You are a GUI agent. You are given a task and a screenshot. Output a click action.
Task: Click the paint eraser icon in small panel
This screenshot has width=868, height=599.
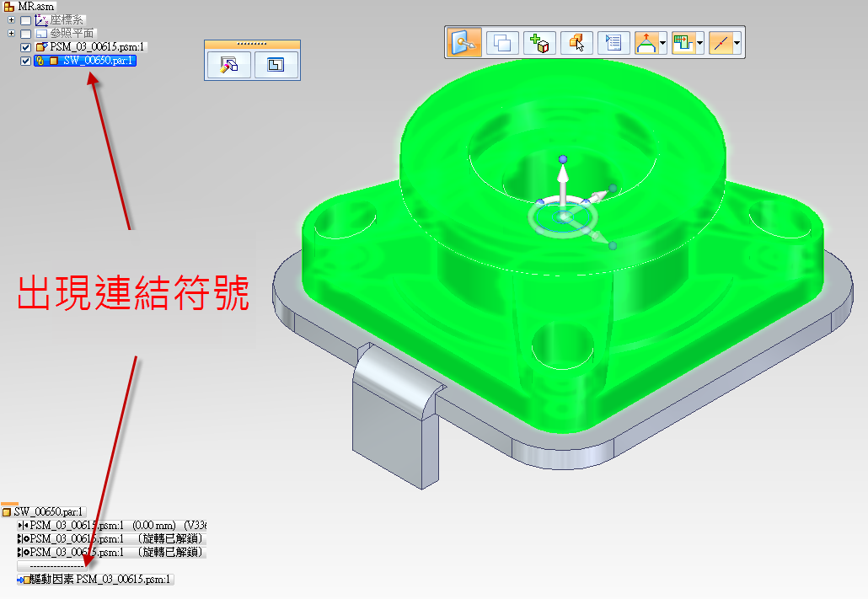click(229, 65)
